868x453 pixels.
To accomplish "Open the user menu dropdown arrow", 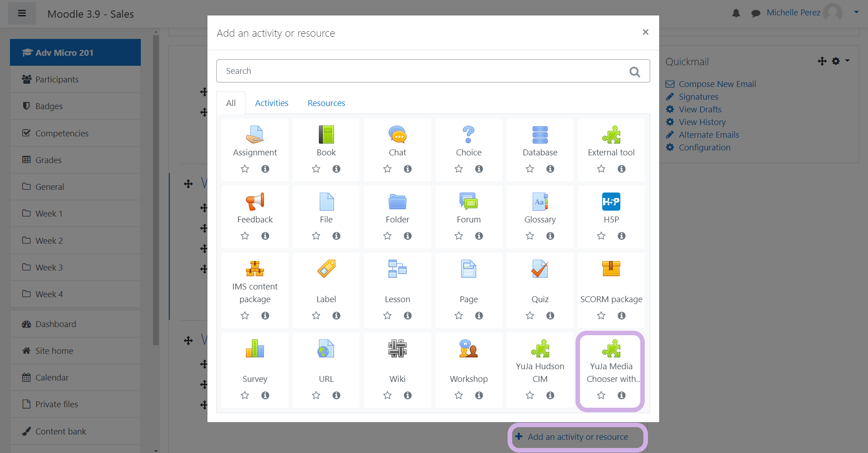I will coord(856,12).
